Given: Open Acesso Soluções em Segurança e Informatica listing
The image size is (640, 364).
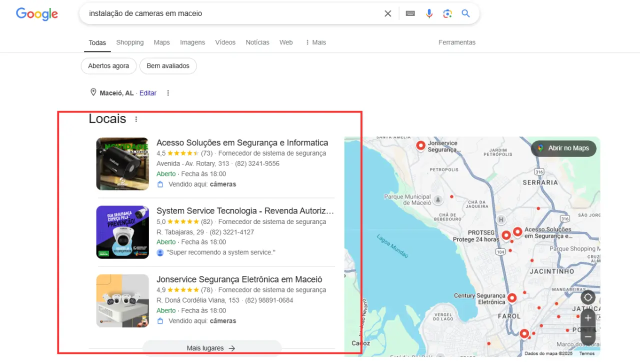Looking at the screenshot, I should pyautogui.click(x=242, y=142).
